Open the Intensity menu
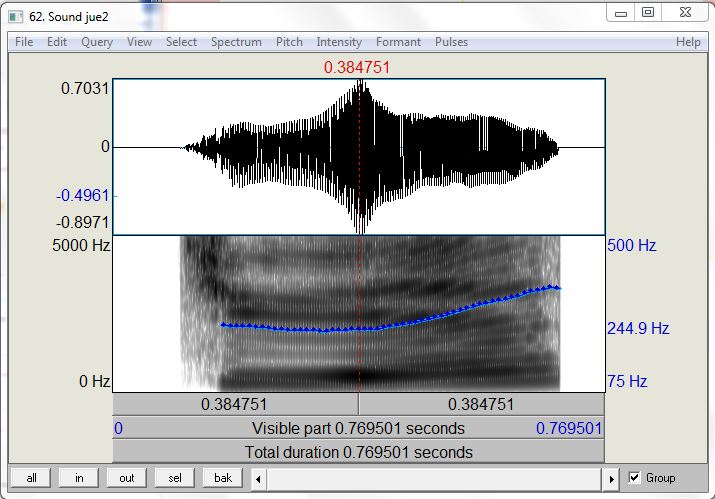This screenshot has height=499, width=715. (x=339, y=42)
